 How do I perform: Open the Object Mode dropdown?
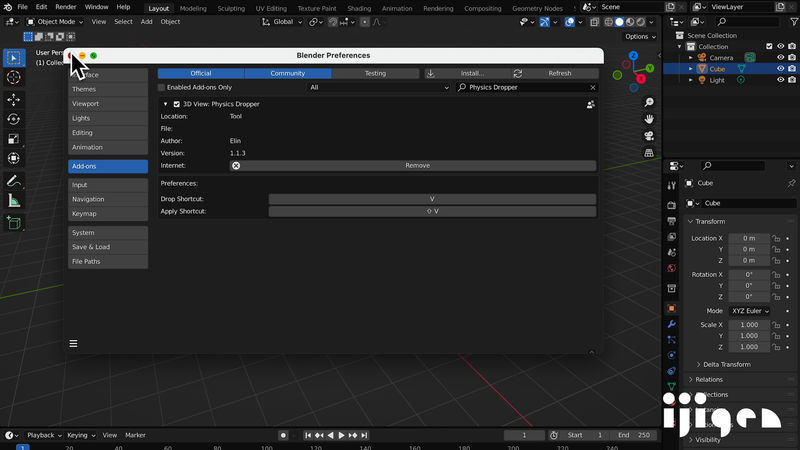(55, 22)
